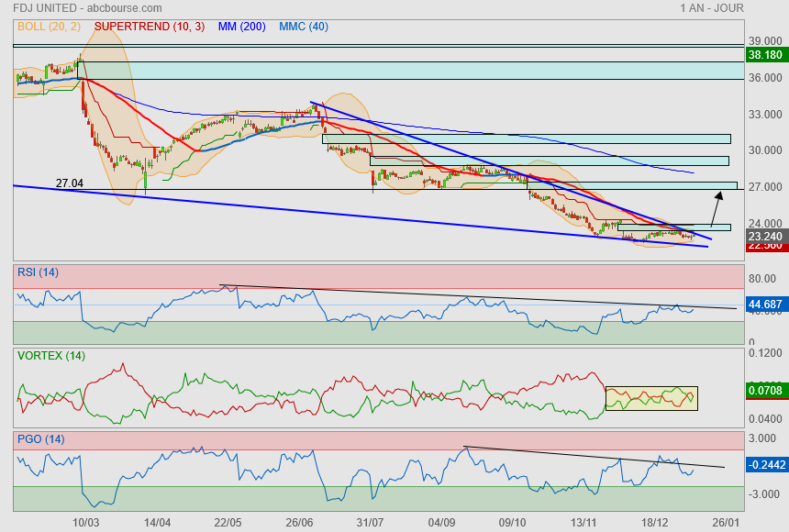Click the 27.04 support level label

click(x=70, y=183)
